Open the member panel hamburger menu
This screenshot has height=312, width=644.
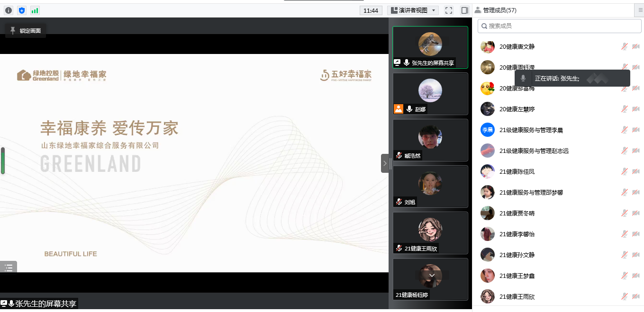tap(640, 10)
